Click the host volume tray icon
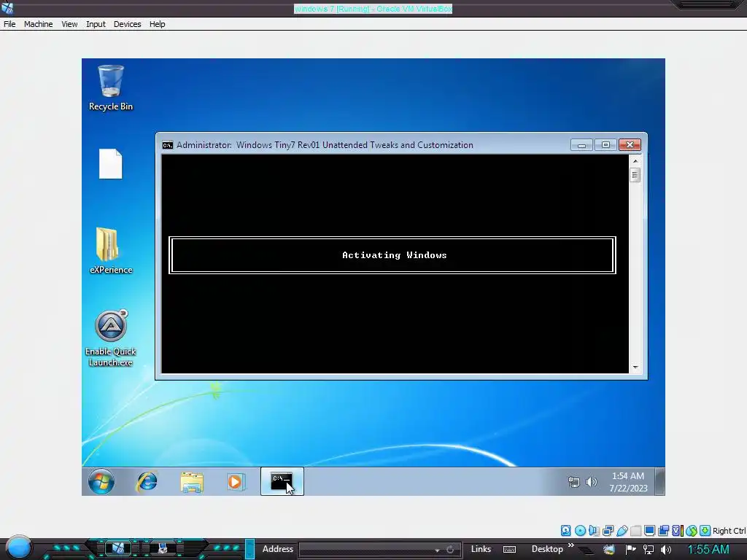Screen dimensions: 747x560 point(666,550)
